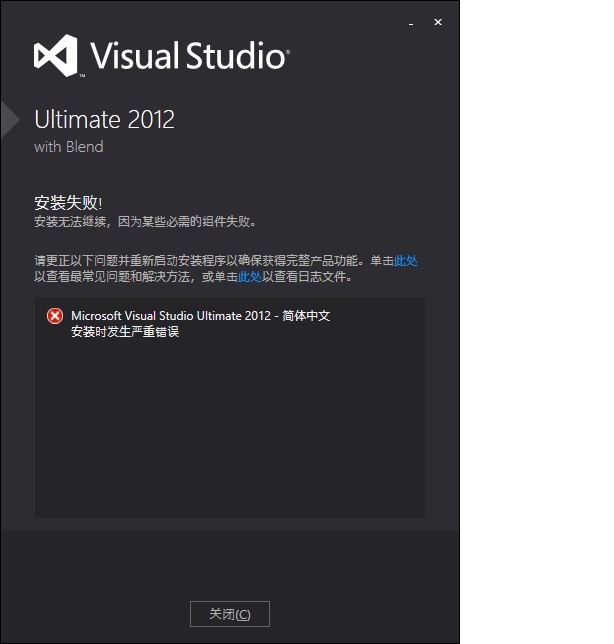Select the text 安装时发生严重错误
Image resolution: width=614 pixels, height=644 pixels.
(x=125, y=331)
